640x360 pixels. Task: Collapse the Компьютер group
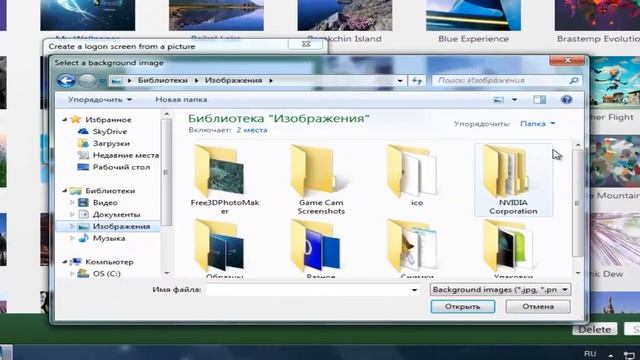(64, 262)
